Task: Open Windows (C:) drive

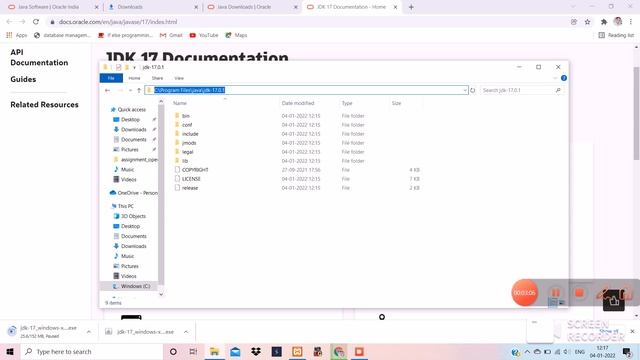Action: [135, 286]
